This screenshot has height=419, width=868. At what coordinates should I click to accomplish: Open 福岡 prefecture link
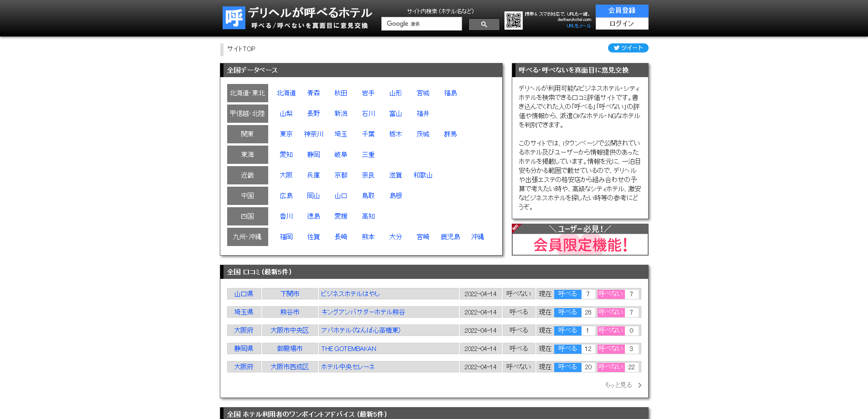[x=286, y=237]
